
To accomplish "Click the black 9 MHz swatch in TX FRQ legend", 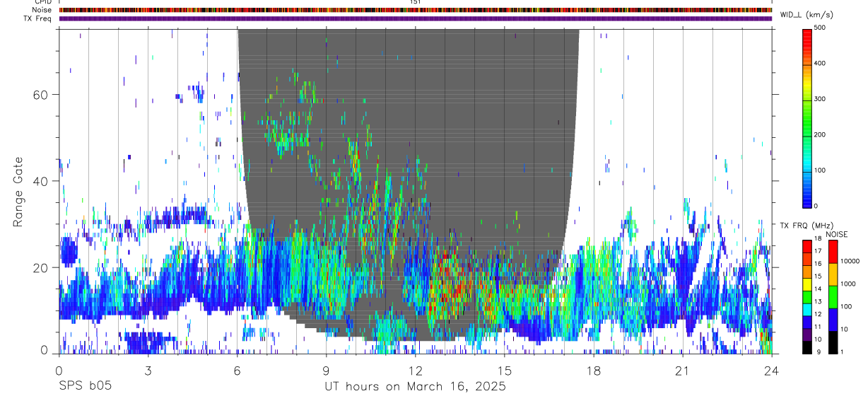I will (807, 347).
